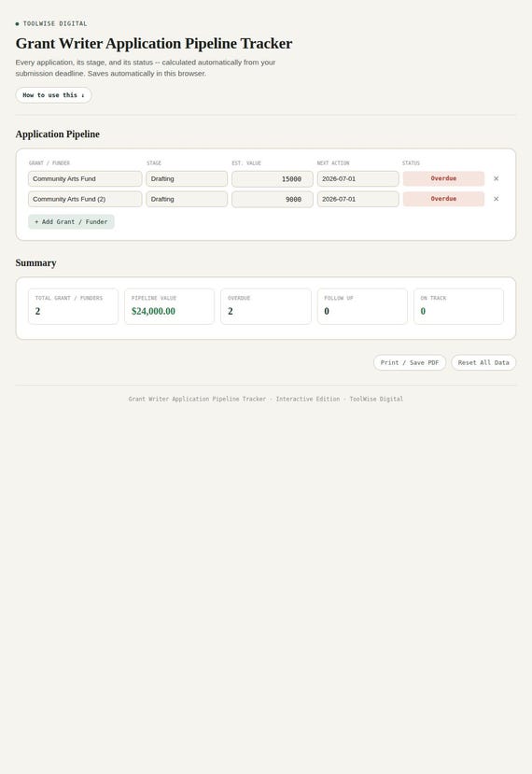Click the Stage column header
The image size is (532, 774).
pos(154,162)
